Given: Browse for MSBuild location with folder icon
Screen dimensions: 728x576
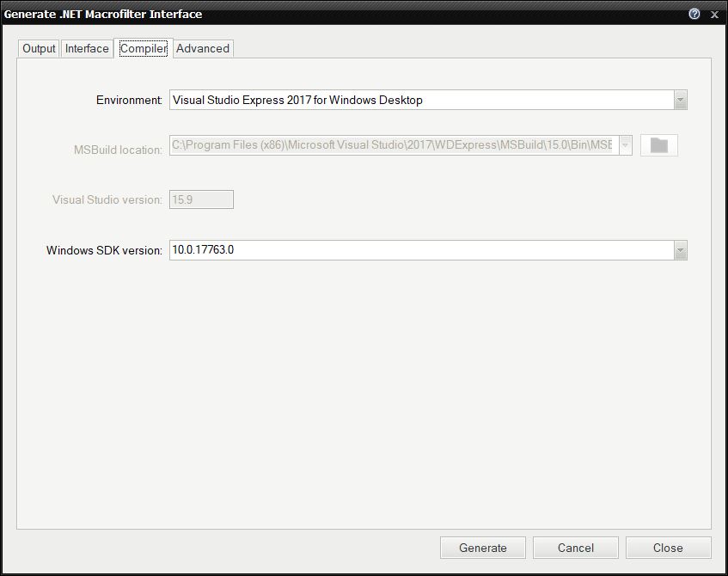Looking at the screenshot, I should click(658, 145).
